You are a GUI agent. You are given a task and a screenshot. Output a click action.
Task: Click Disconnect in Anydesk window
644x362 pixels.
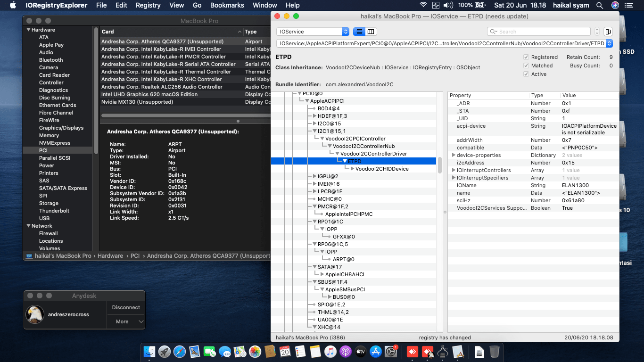click(x=126, y=307)
